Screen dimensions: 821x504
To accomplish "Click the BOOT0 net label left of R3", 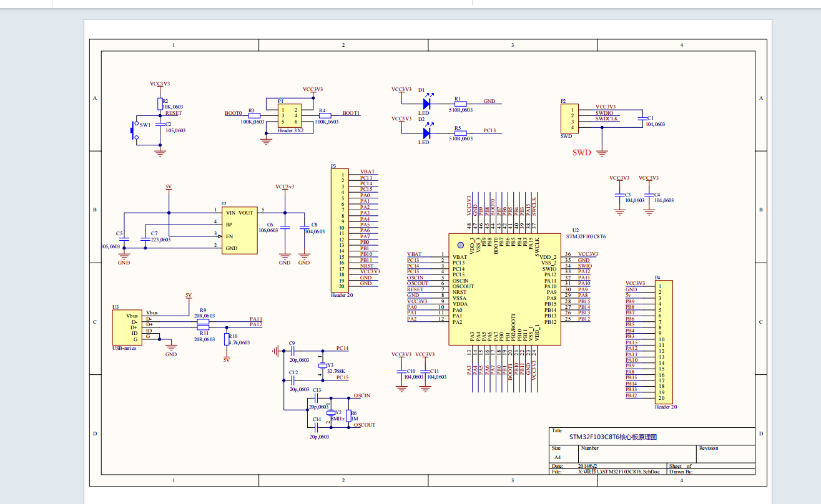I will tap(234, 113).
